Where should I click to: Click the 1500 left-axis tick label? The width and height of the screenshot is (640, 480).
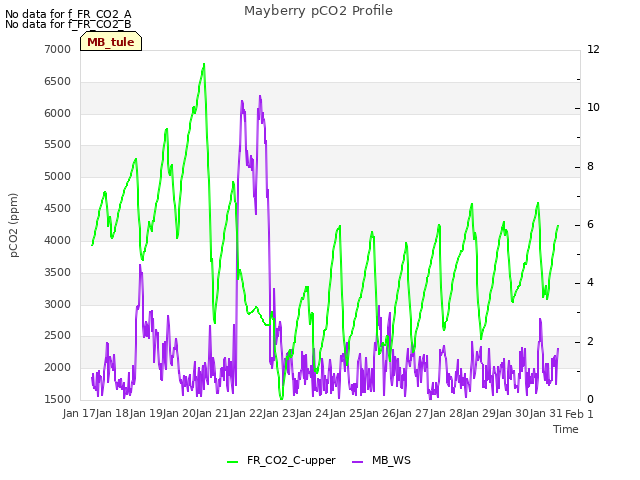pyautogui.click(x=58, y=399)
